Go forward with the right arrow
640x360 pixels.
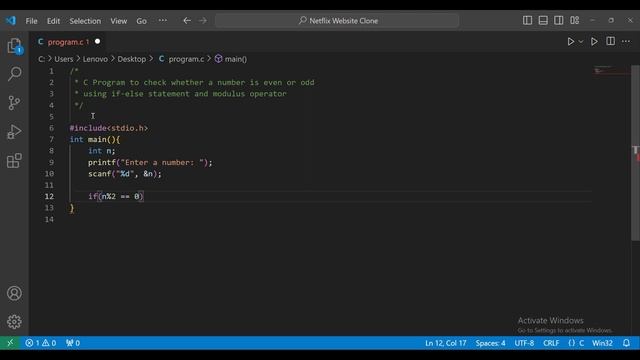203,20
